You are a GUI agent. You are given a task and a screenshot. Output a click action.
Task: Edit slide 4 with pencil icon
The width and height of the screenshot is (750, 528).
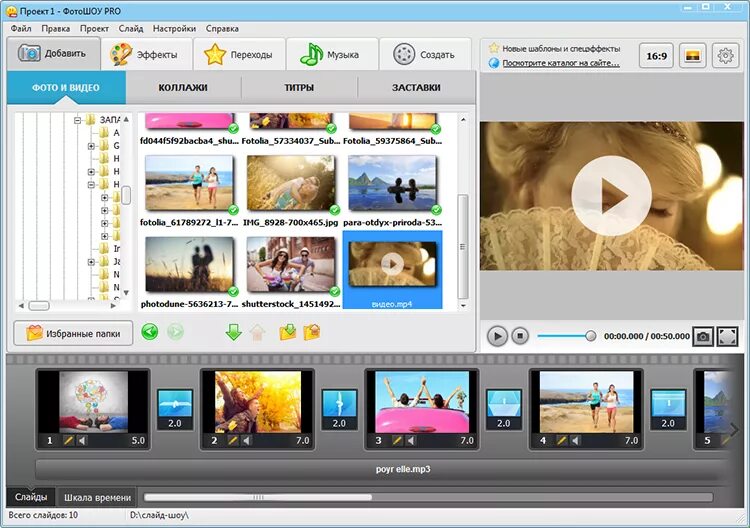(562, 440)
